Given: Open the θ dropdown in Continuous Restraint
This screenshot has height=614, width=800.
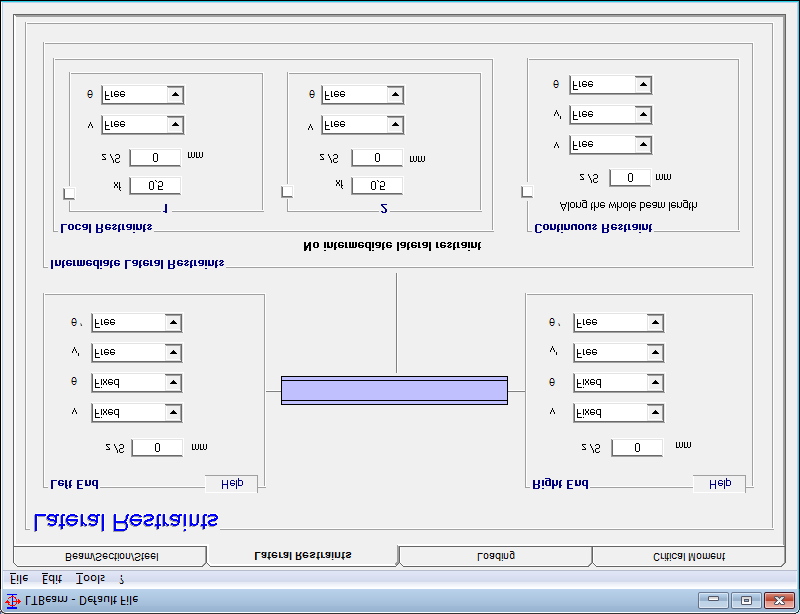Looking at the screenshot, I should click(x=611, y=85).
